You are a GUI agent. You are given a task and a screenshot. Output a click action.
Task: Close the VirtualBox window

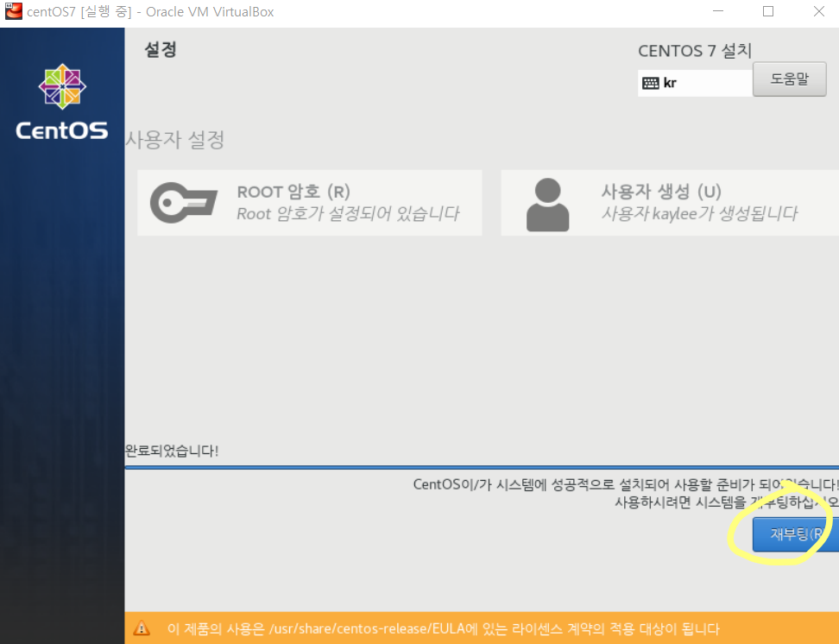pyautogui.click(x=818, y=11)
